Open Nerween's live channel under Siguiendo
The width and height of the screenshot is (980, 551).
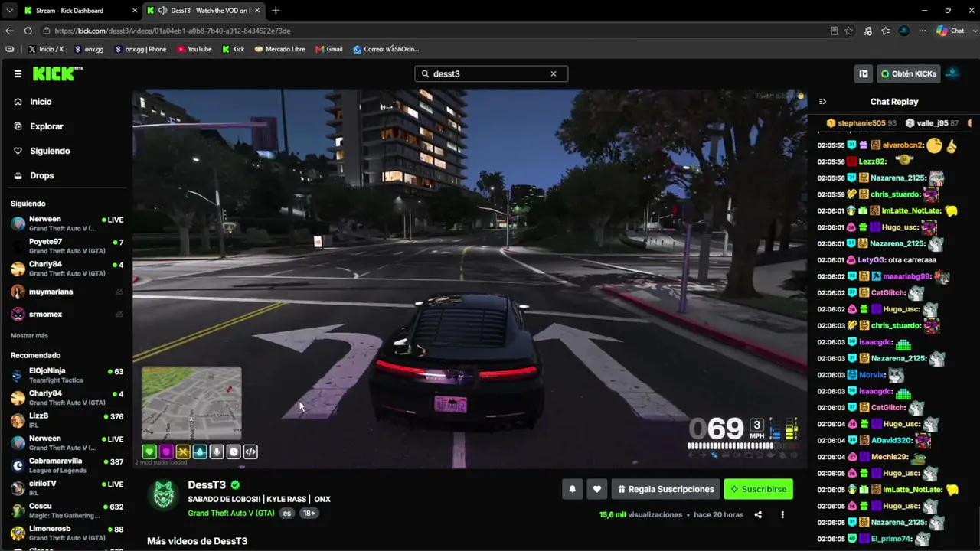[67, 223]
